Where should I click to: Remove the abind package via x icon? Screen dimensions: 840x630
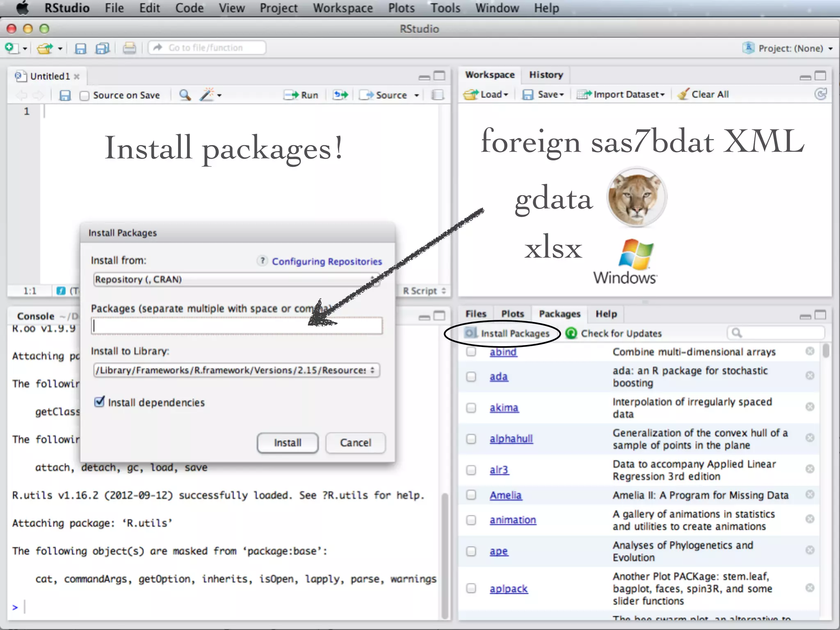point(810,351)
